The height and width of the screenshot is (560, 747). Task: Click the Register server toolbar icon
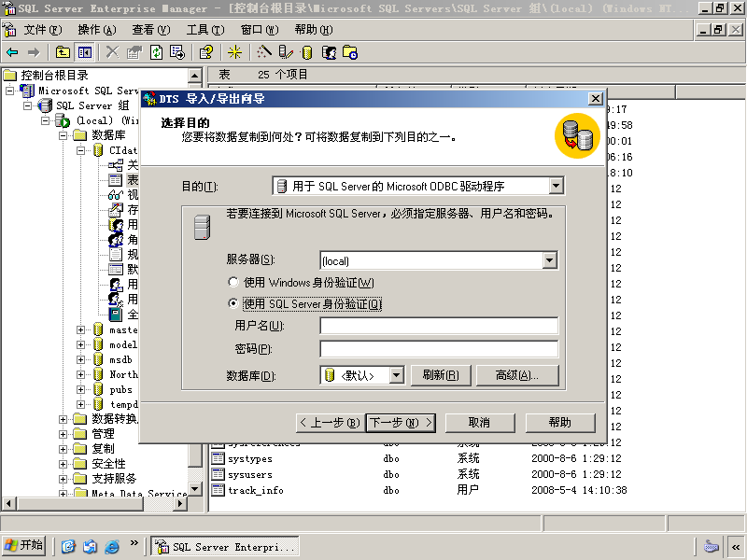[286, 52]
